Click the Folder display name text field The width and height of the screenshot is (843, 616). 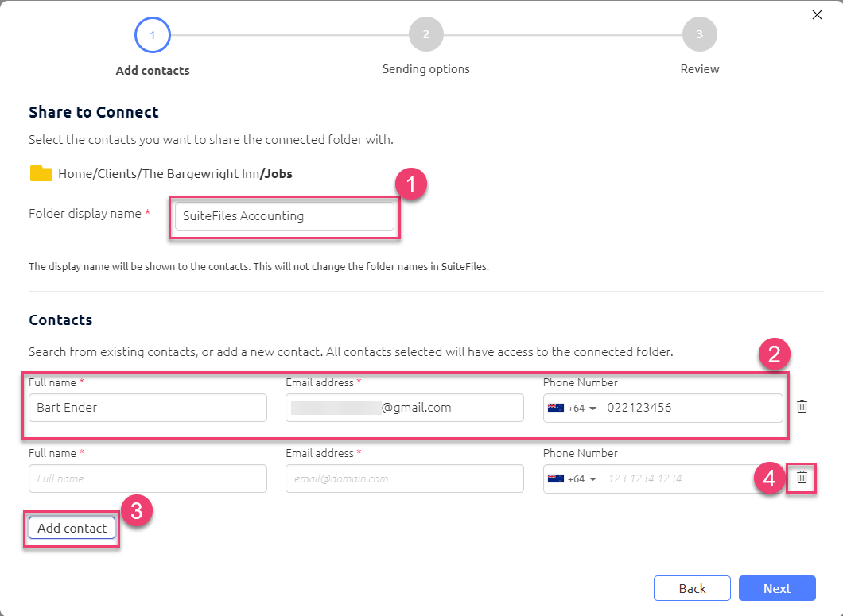click(x=284, y=215)
